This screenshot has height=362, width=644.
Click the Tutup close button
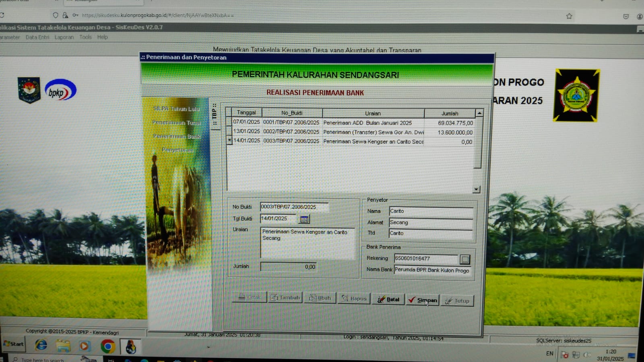[457, 301]
